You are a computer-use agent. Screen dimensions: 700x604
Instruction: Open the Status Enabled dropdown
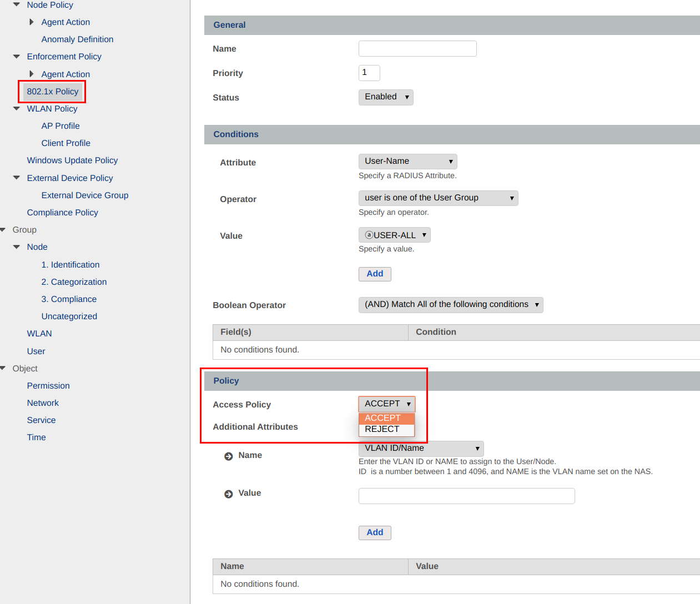coord(386,97)
